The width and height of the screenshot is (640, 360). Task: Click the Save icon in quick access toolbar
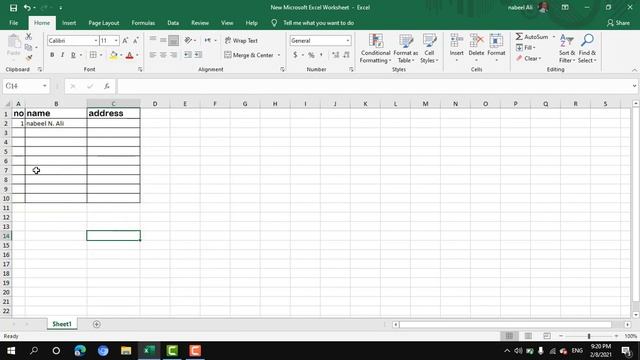tap(13, 8)
